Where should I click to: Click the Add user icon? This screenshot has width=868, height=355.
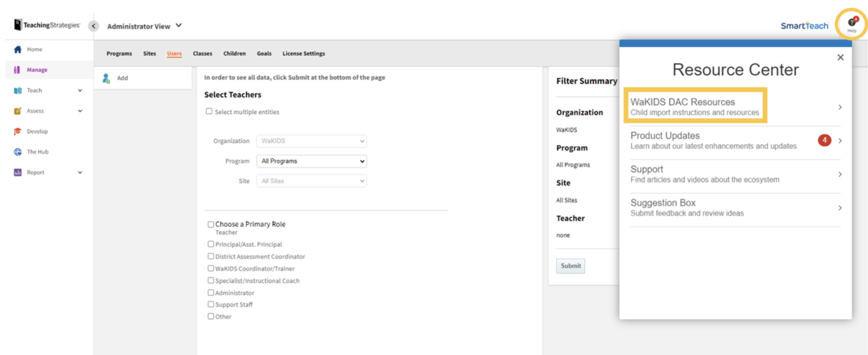(106, 78)
